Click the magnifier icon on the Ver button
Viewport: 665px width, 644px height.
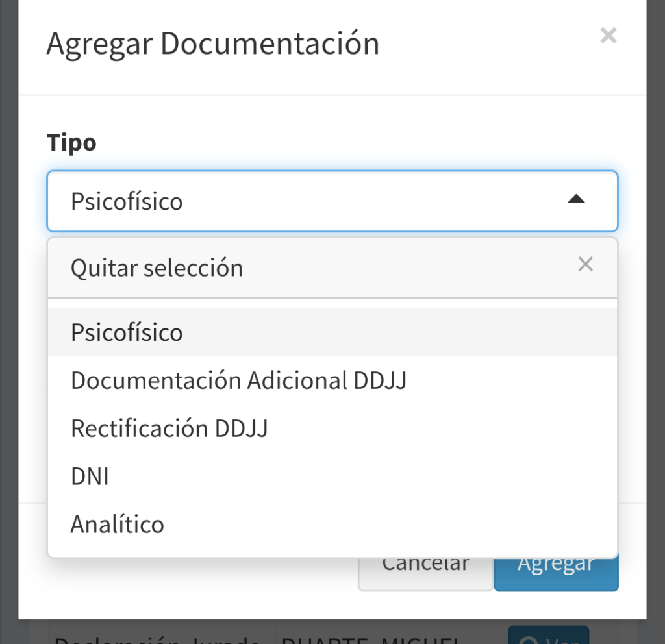pyautogui.click(x=531, y=639)
